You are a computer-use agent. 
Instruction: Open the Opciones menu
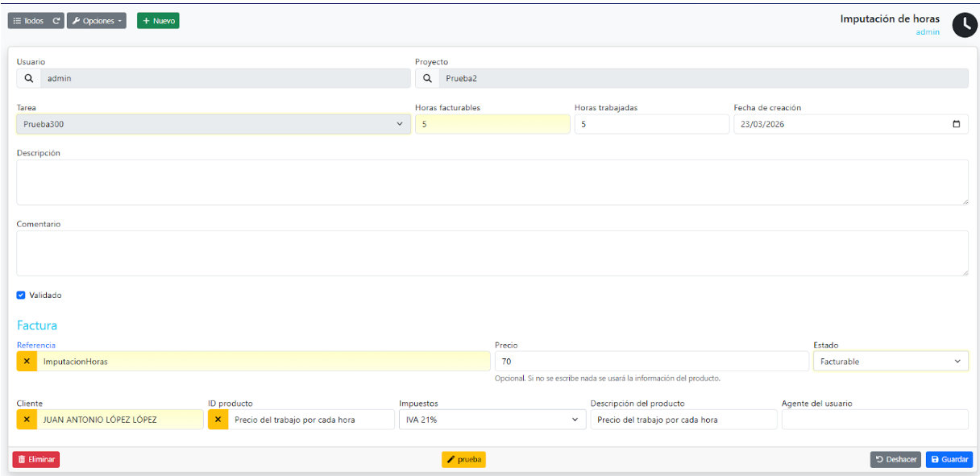(x=96, y=21)
